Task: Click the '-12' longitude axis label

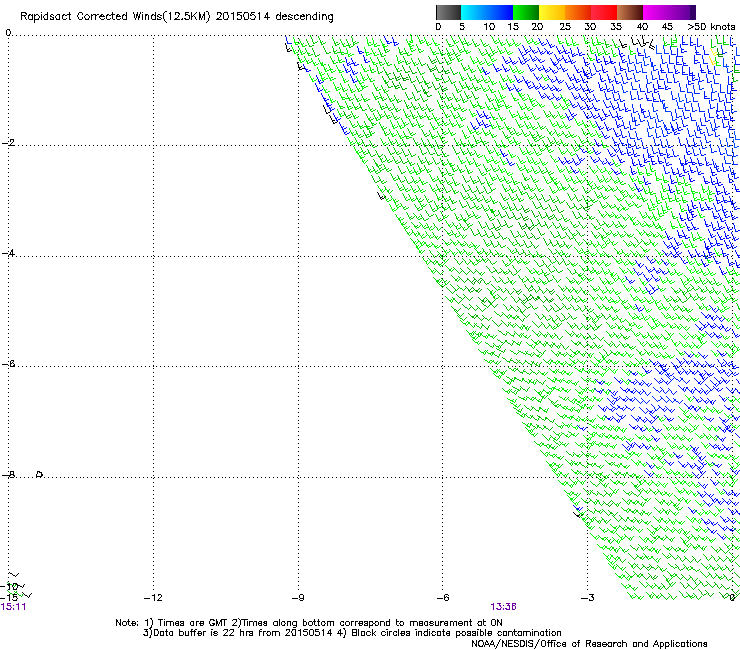Action: click(153, 598)
